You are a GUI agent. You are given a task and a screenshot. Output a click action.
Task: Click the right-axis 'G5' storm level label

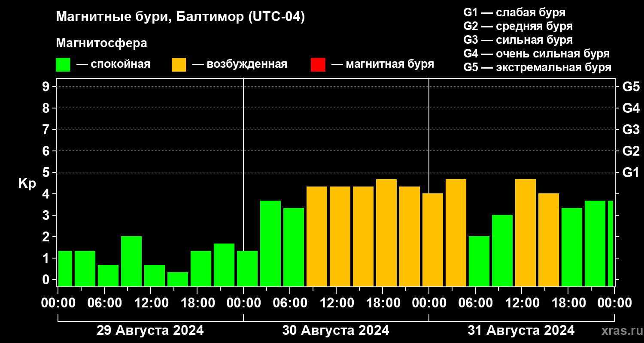[x=631, y=87]
